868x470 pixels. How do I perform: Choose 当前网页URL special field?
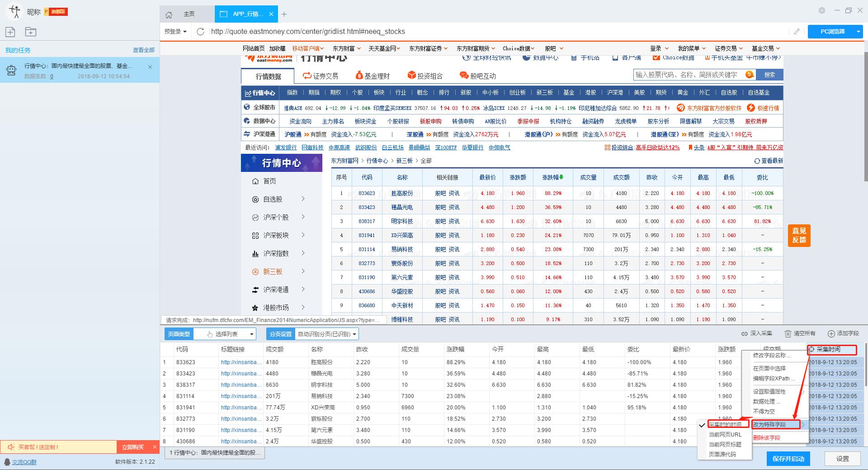tap(725, 435)
